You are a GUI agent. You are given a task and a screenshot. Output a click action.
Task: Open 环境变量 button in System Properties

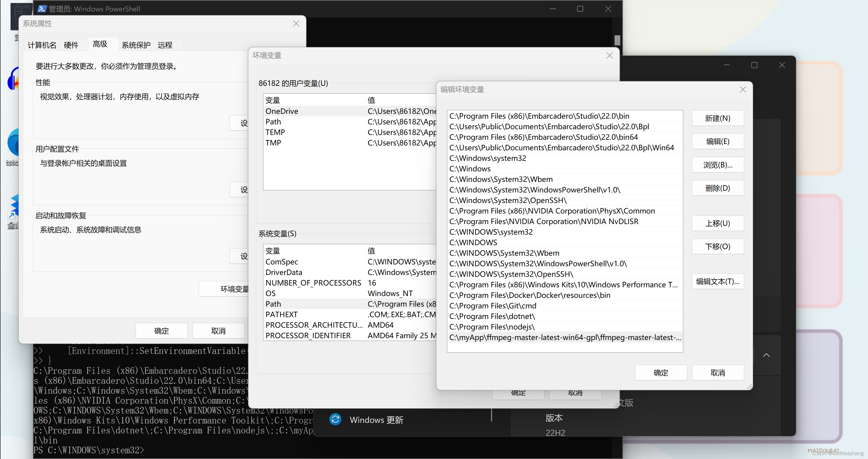click(x=224, y=289)
